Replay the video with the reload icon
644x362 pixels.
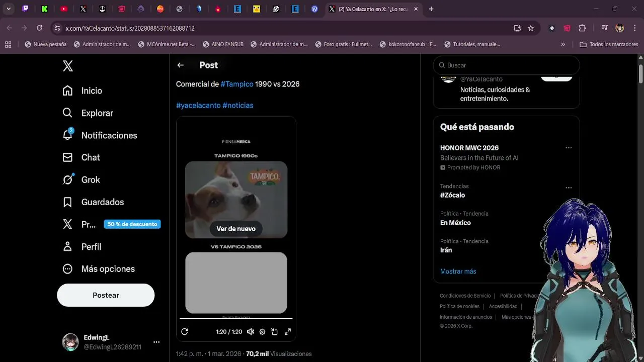point(185,332)
